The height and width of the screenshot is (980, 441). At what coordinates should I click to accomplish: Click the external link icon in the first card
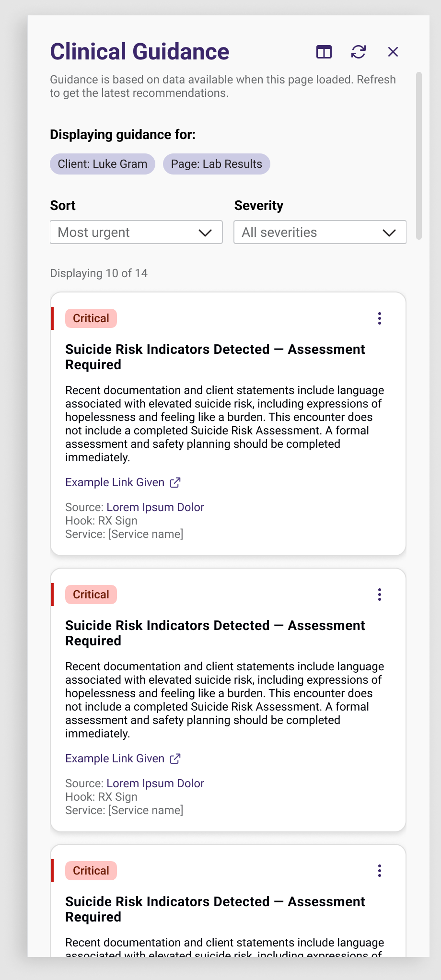pyautogui.click(x=175, y=482)
